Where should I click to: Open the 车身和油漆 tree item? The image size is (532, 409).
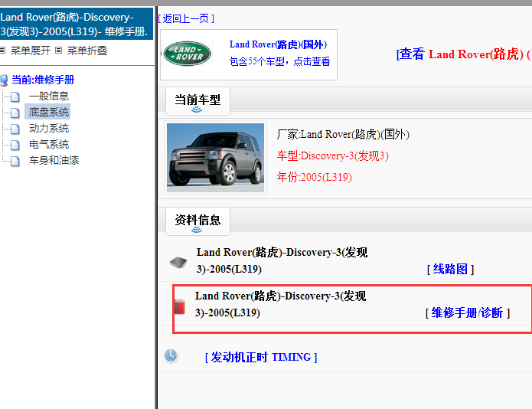click(54, 160)
